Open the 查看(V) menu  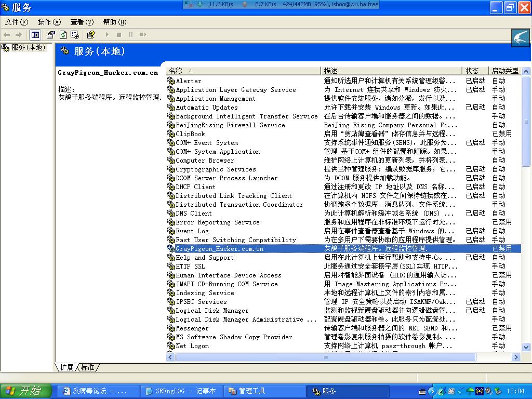click(x=82, y=22)
